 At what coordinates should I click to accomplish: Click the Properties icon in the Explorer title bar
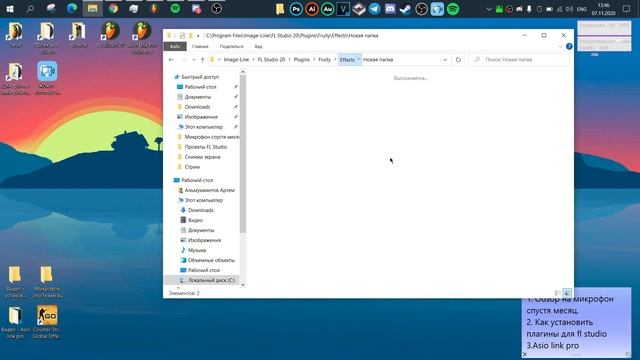tap(182, 36)
